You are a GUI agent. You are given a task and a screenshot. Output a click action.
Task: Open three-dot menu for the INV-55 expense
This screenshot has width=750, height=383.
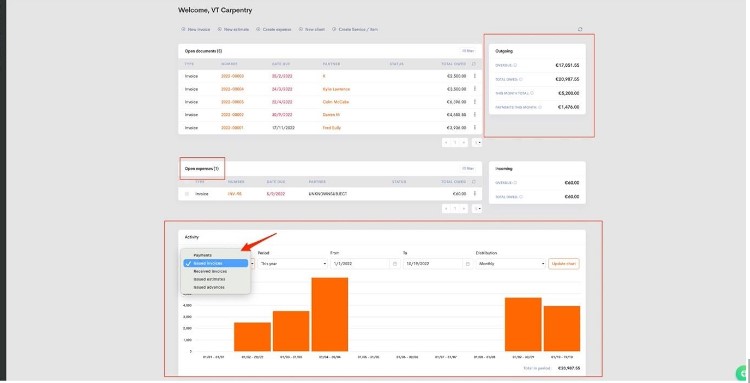474,194
